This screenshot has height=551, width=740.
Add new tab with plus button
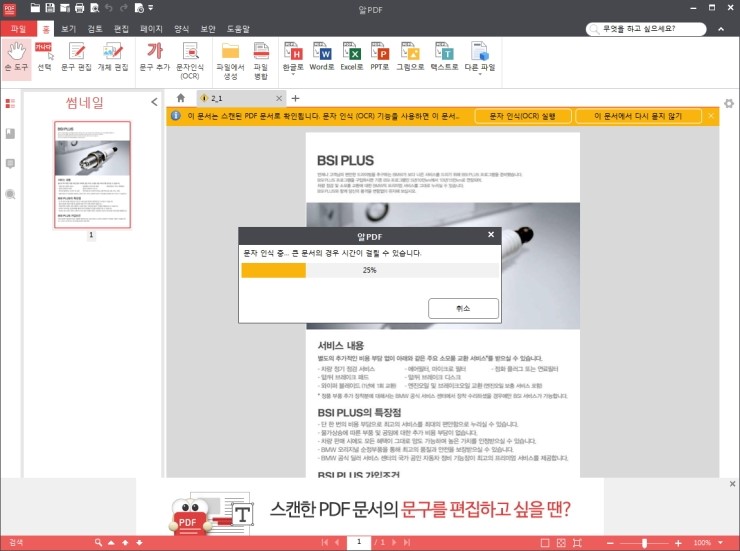(x=295, y=98)
